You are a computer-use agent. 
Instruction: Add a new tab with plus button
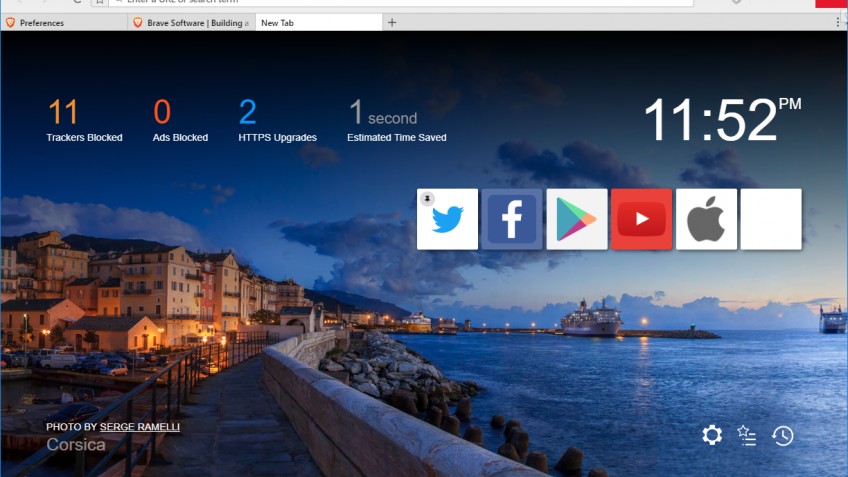click(392, 23)
